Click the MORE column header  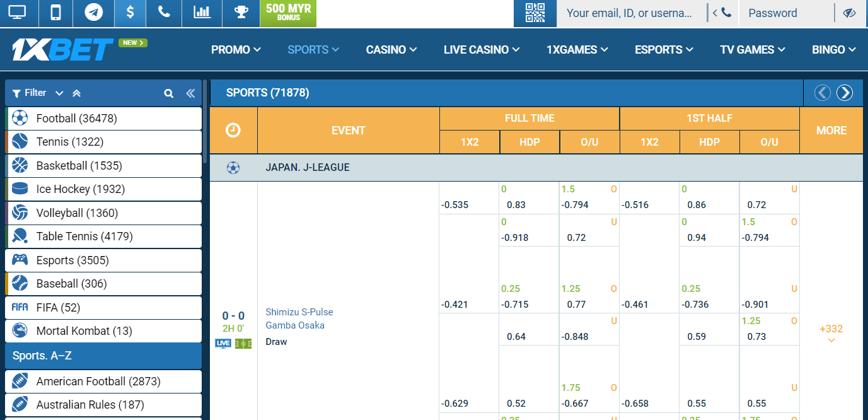point(831,131)
